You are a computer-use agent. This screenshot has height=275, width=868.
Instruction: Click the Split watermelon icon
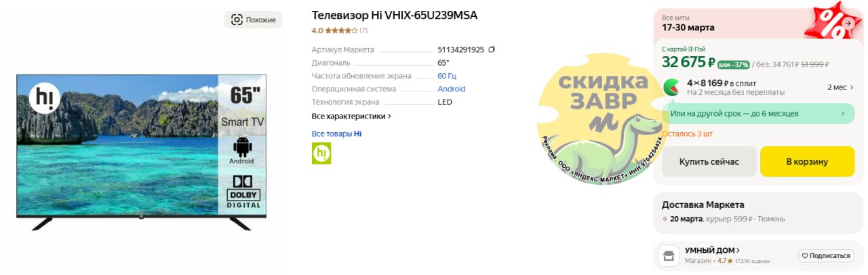coord(672,87)
